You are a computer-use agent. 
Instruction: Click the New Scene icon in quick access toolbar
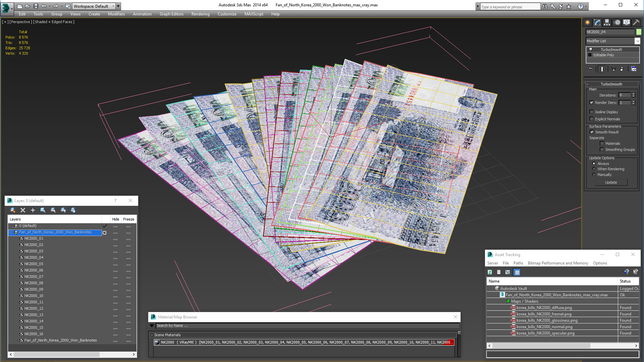tap(20, 6)
